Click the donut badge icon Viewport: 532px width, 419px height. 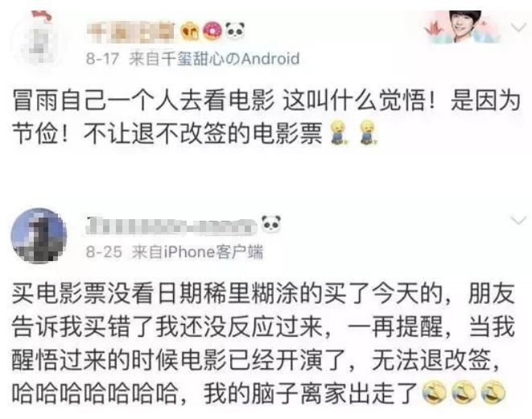click(x=212, y=31)
